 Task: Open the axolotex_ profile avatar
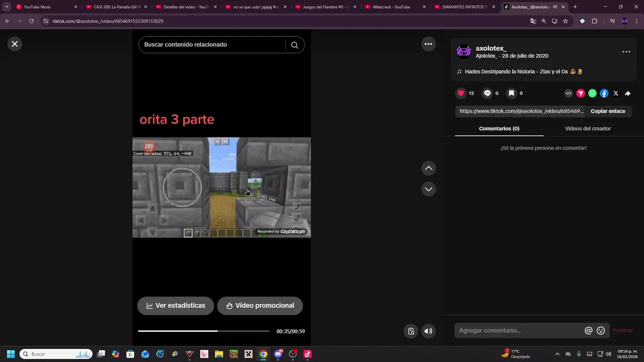463,52
